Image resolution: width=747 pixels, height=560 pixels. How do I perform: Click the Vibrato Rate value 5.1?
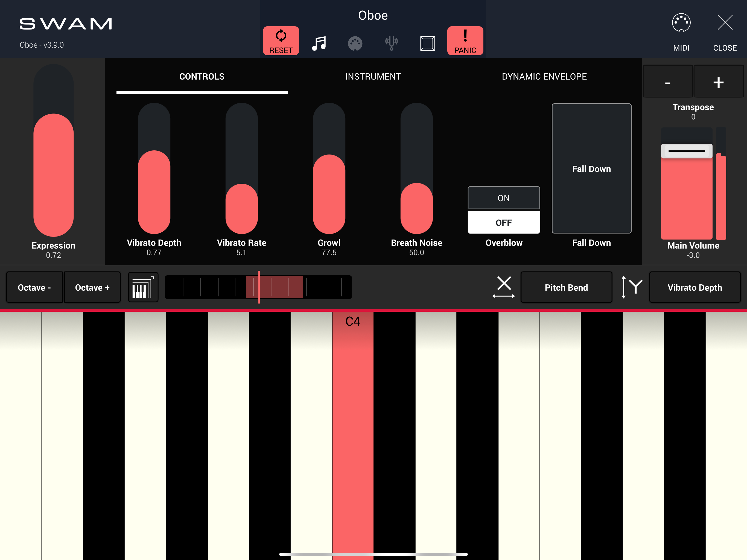(241, 253)
